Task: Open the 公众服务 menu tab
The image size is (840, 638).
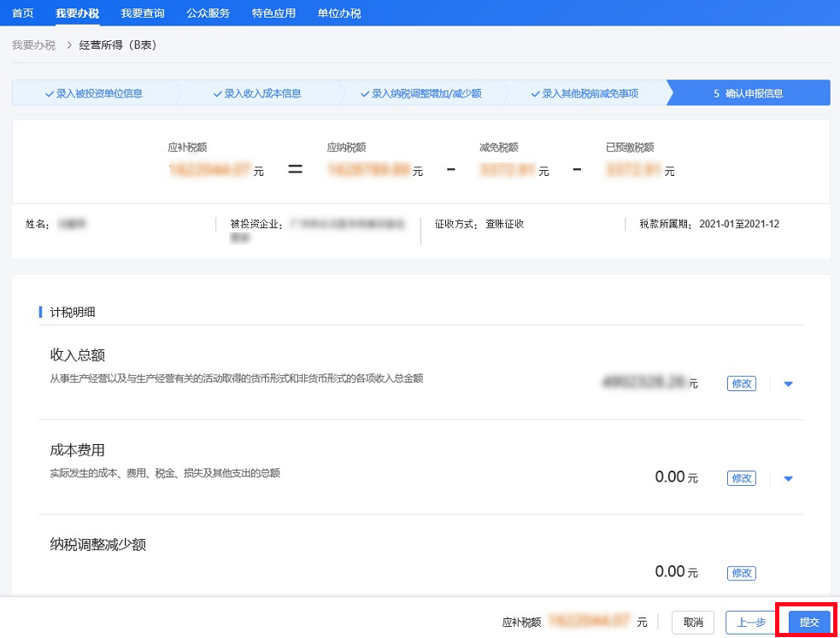Action: (x=208, y=13)
